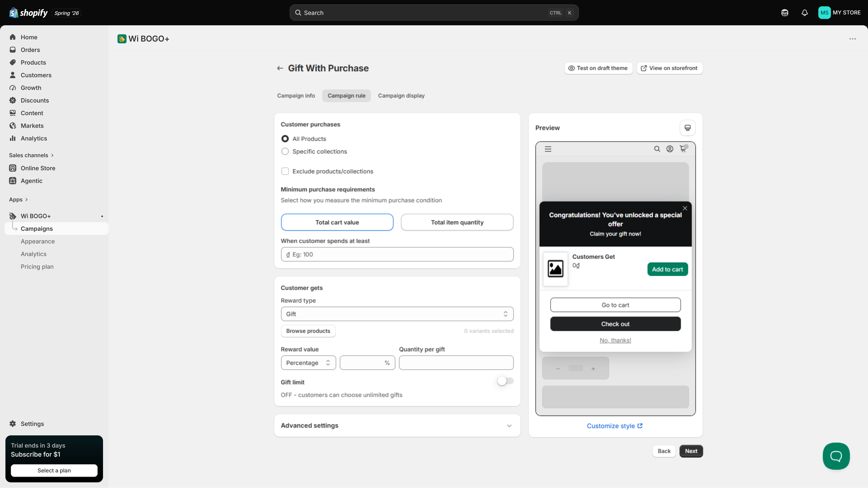Switch preview to desktop view icon
The width and height of the screenshot is (868, 488).
point(687,128)
